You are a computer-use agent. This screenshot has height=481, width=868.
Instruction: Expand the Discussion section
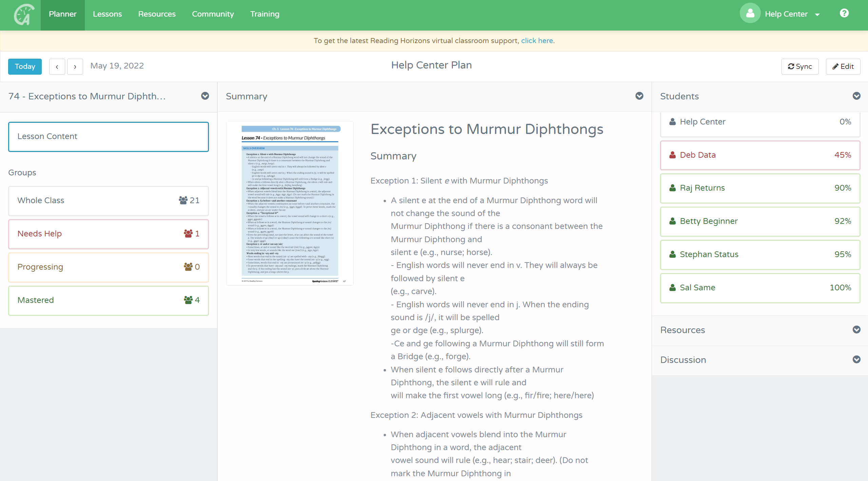click(856, 360)
